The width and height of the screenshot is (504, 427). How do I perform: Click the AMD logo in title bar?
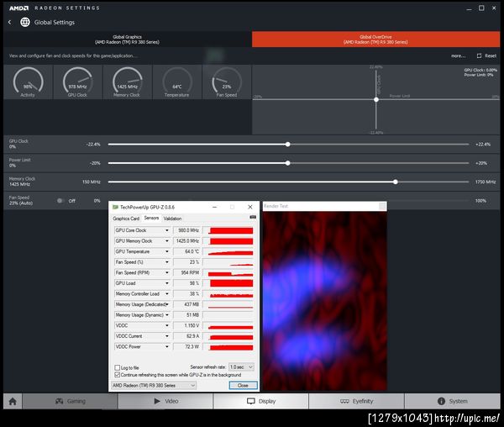click(x=18, y=8)
